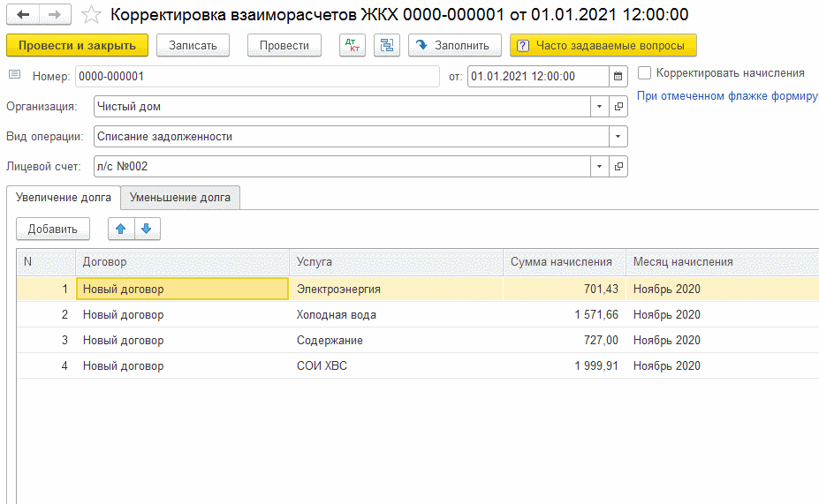Switch to Уменьшение долга tab

tap(180, 197)
